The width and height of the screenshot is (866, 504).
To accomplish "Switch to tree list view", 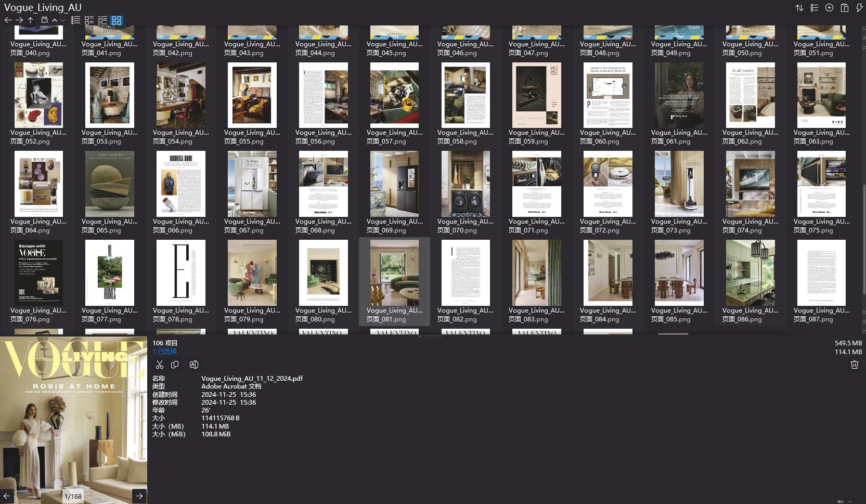I will tap(103, 20).
